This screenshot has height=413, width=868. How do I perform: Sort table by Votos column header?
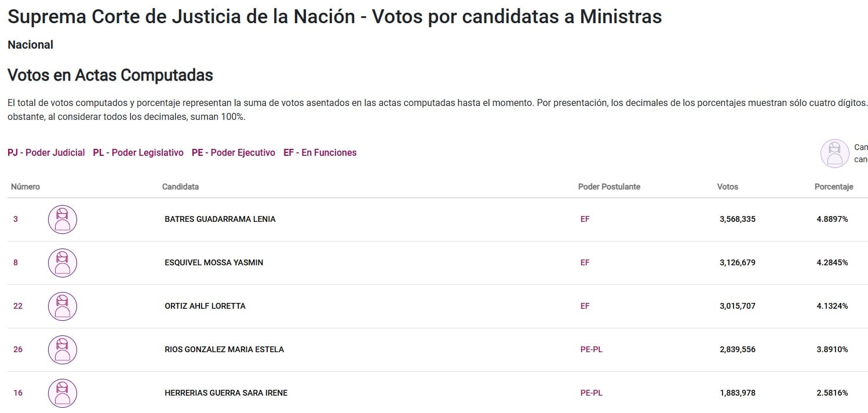coord(727,187)
